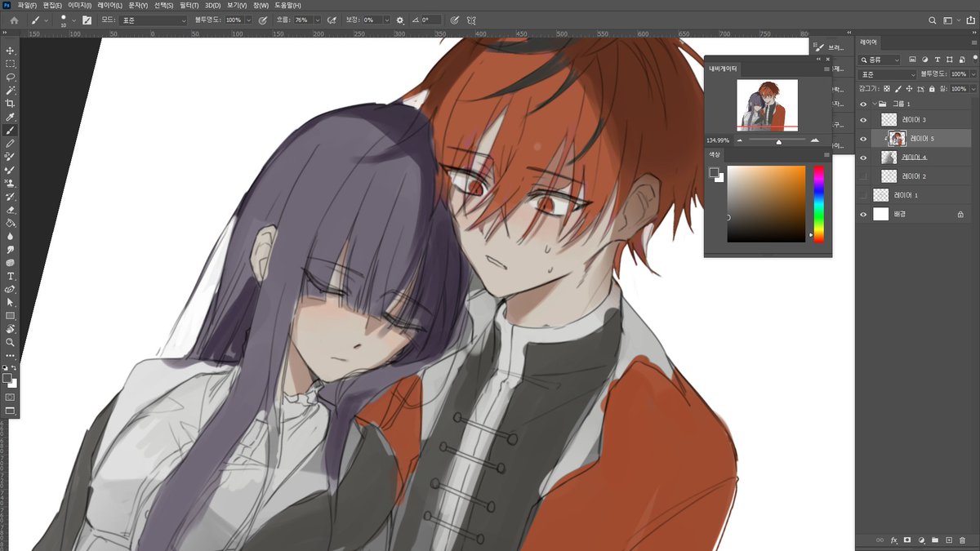
Task: Select the Path Selection arrow tool
Action: (11, 302)
